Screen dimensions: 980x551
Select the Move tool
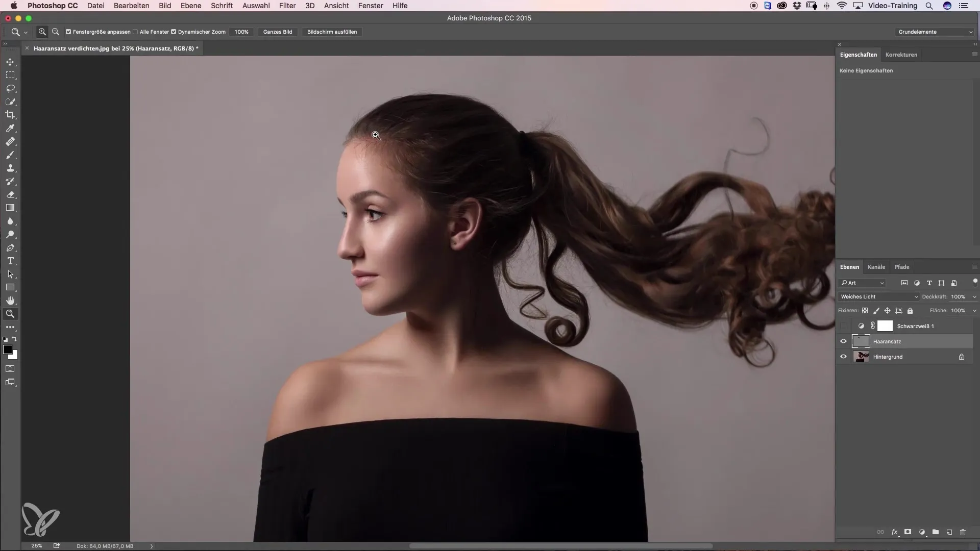coord(10,62)
